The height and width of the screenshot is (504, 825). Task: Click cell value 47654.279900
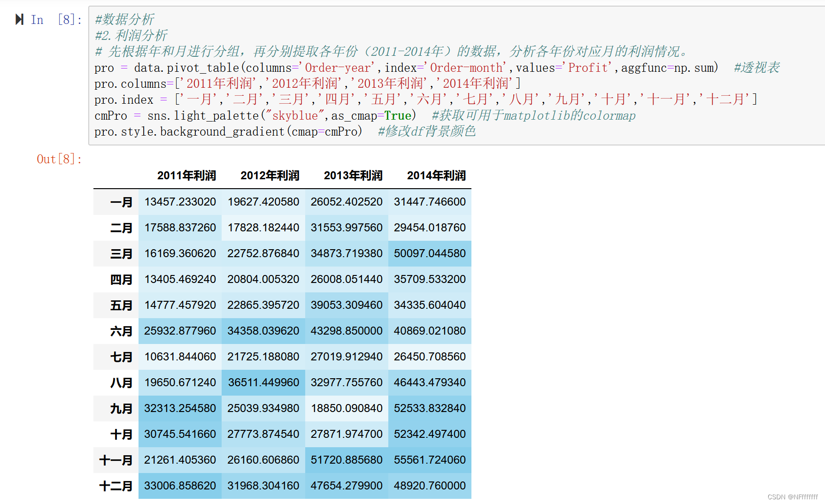[347, 486]
